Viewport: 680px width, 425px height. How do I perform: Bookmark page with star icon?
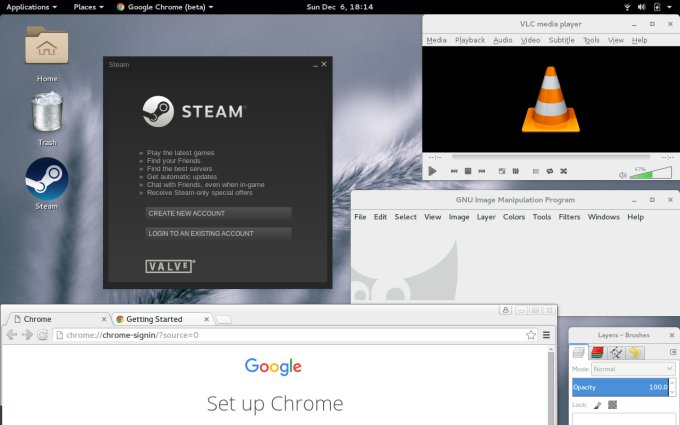pyautogui.click(x=531, y=335)
